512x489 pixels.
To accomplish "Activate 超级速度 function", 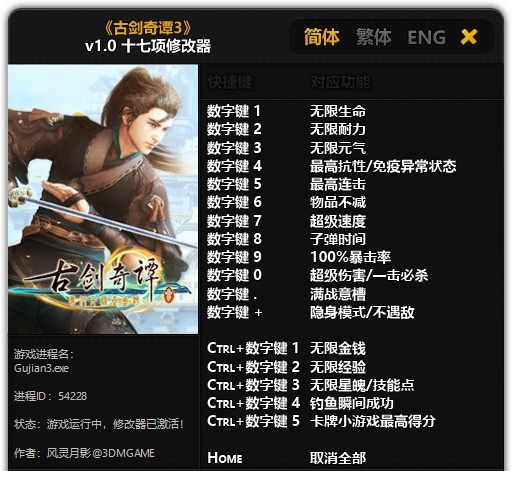I will click(x=338, y=221).
